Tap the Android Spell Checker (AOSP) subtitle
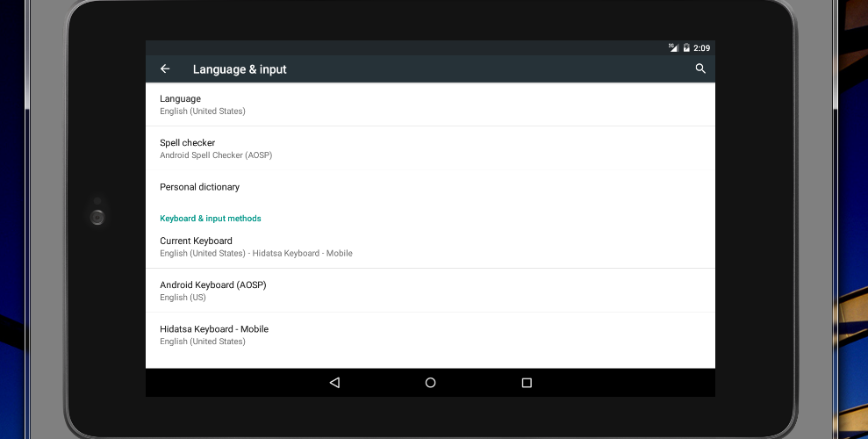 pos(216,155)
